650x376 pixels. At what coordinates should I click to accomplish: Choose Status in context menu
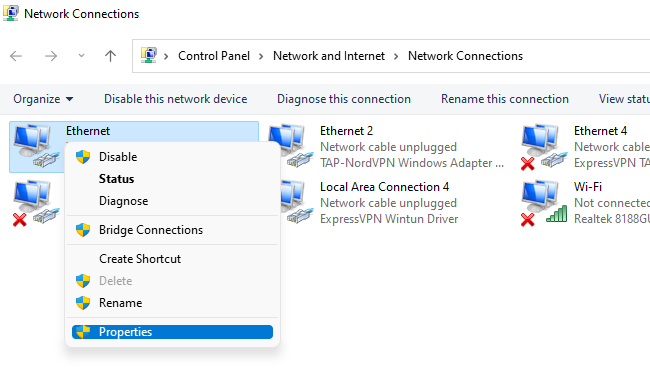pyautogui.click(x=172, y=179)
